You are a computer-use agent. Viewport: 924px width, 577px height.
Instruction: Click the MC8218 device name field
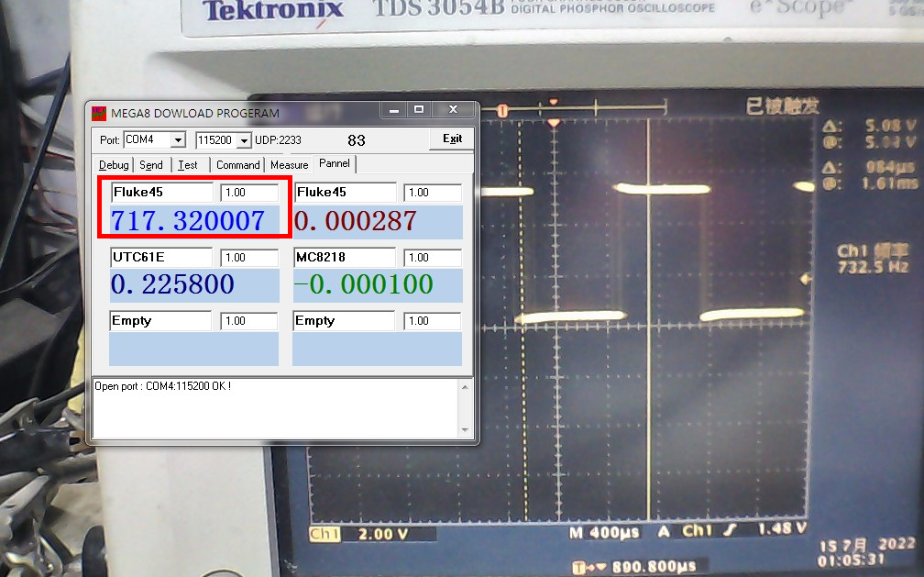coord(345,258)
